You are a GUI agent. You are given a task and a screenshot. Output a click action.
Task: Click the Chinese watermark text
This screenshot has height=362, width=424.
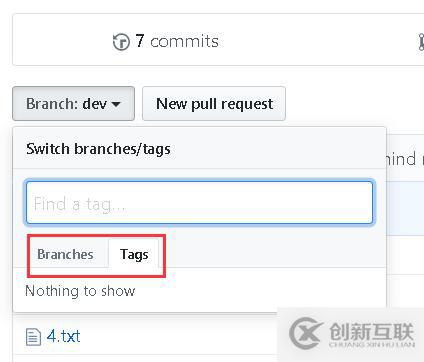(x=372, y=332)
